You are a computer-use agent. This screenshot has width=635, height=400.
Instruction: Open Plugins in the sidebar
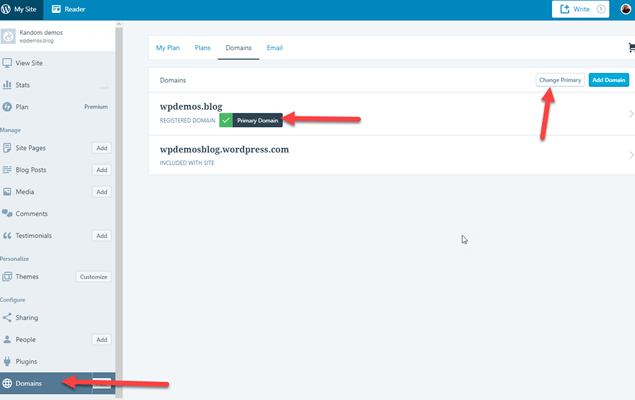pyautogui.click(x=58, y=361)
